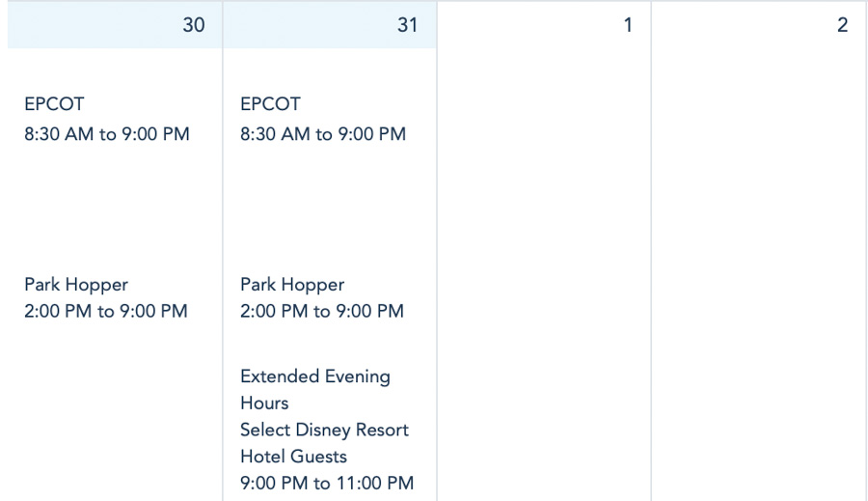The image size is (868, 501).
Task: Select the 30 date header
Action: [x=194, y=25]
